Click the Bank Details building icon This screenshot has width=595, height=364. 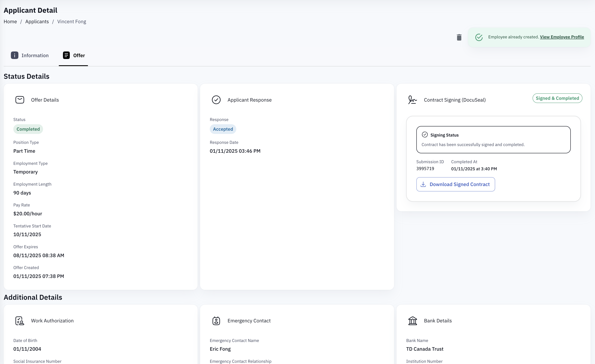pyautogui.click(x=412, y=321)
